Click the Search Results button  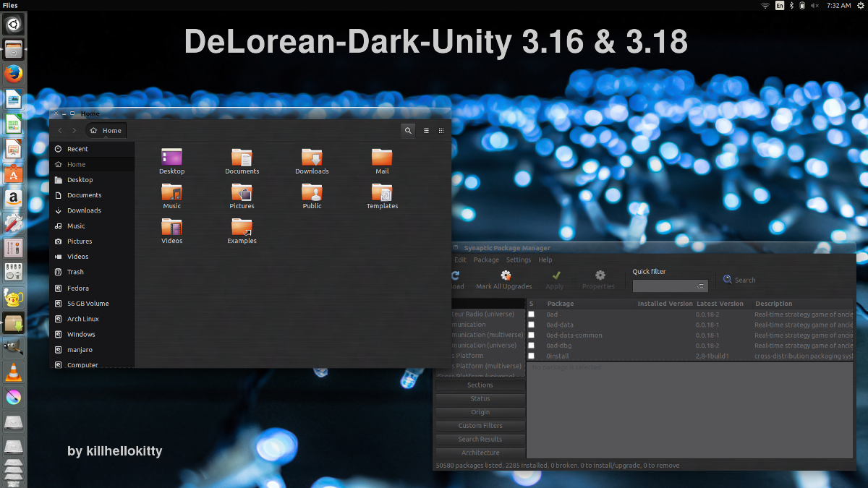pyautogui.click(x=480, y=440)
